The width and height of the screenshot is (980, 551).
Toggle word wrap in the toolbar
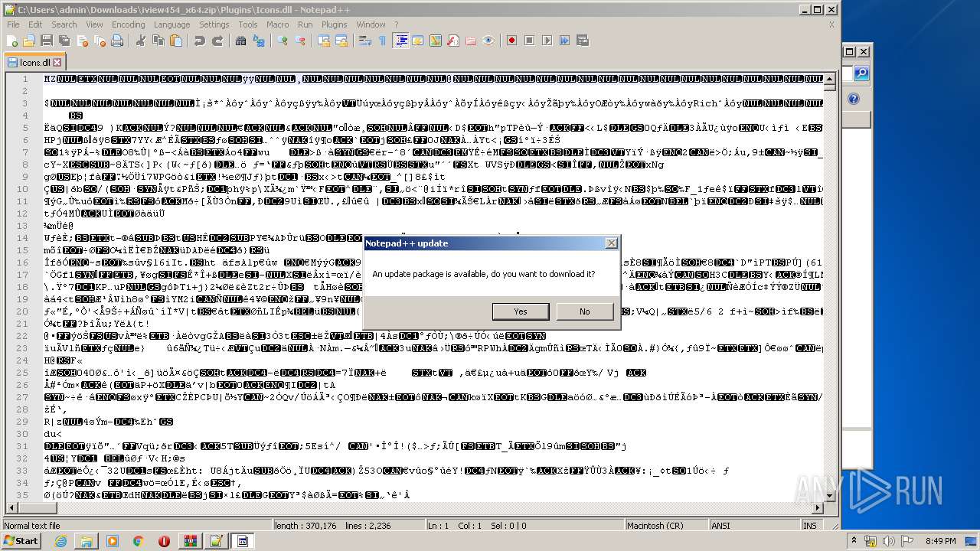pos(365,41)
